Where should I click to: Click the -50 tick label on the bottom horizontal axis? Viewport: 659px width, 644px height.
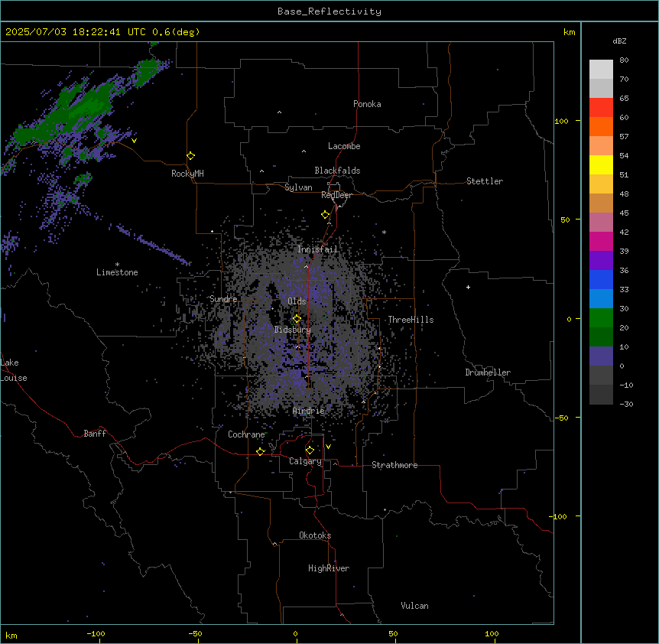195,633
